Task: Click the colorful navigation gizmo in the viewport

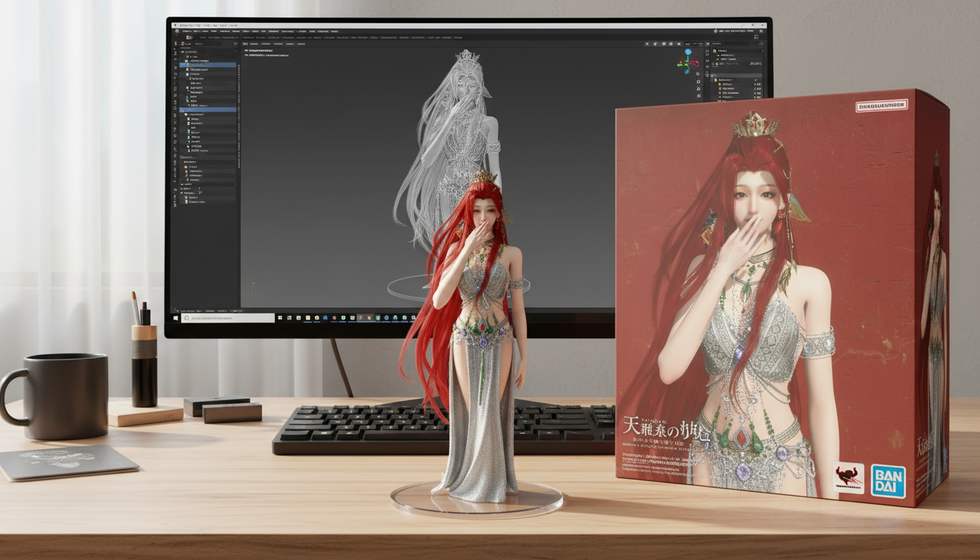Action: (687, 61)
